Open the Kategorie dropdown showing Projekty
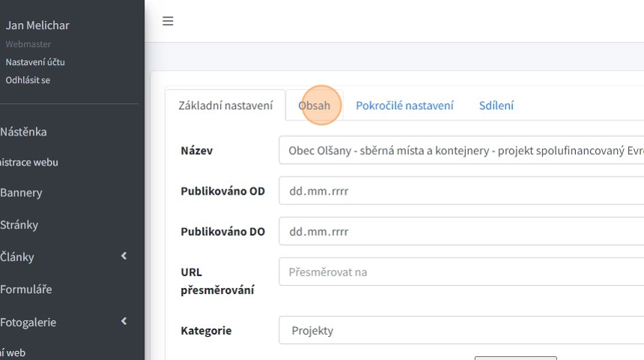 461,330
